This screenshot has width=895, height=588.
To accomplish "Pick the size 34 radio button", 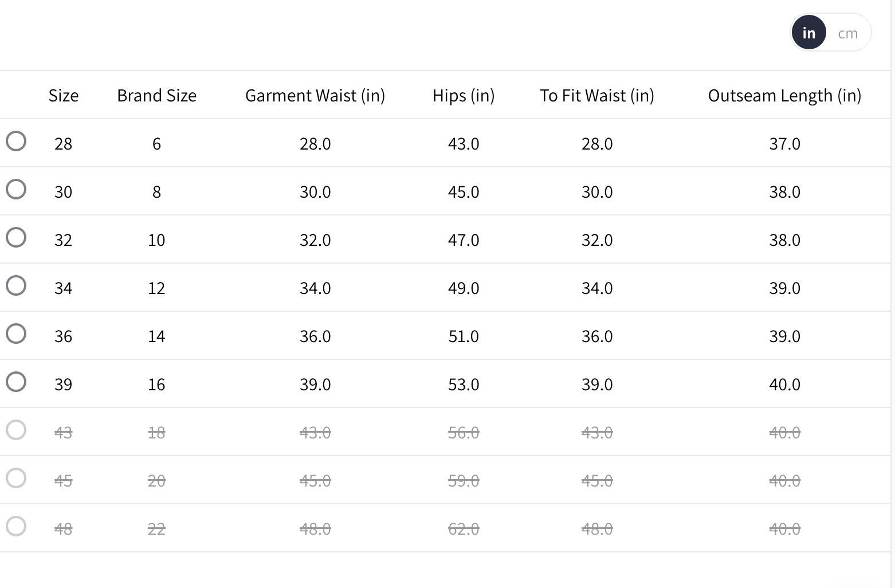I will pyautogui.click(x=16, y=285).
